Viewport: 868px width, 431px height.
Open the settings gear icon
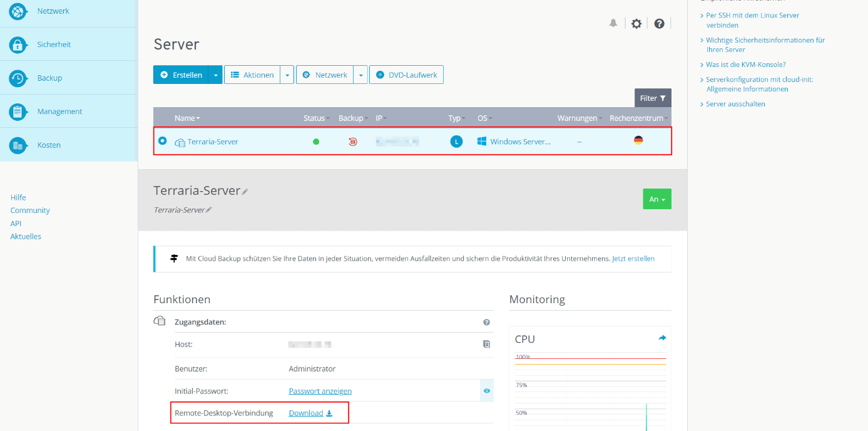coord(636,24)
